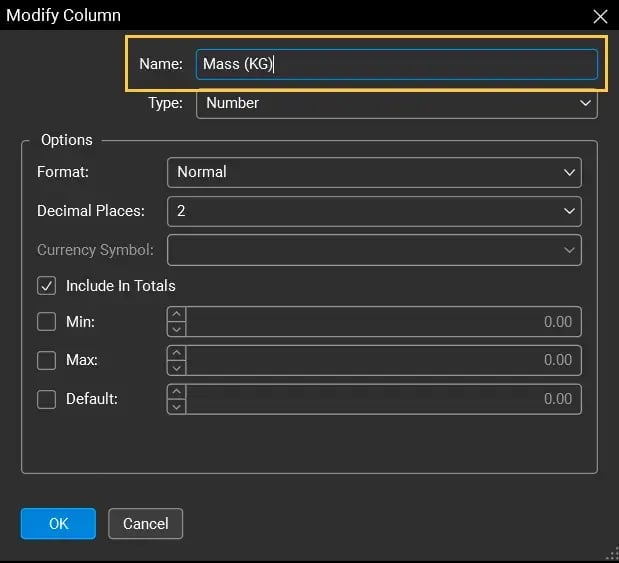Enable the Min checkbox
The image size is (619, 563).
pyautogui.click(x=46, y=322)
